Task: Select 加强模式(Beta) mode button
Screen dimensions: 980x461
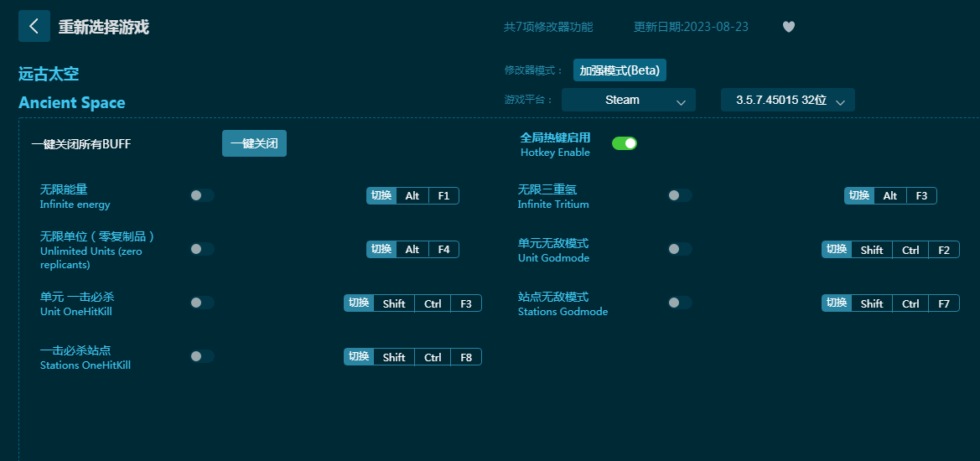Action: [620, 70]
